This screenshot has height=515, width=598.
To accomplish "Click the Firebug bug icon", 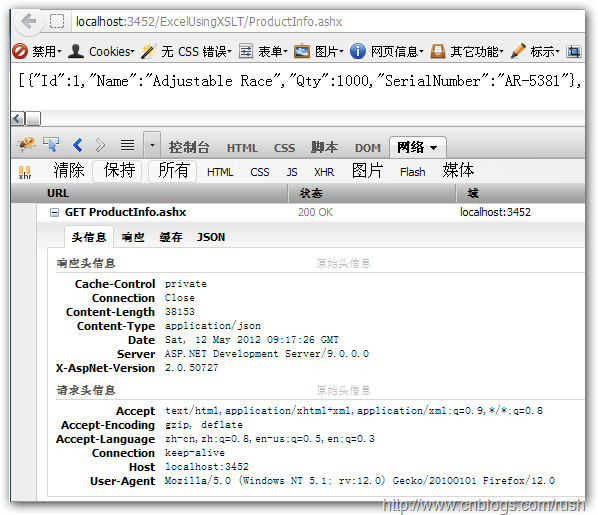I will tap(26, 145).
